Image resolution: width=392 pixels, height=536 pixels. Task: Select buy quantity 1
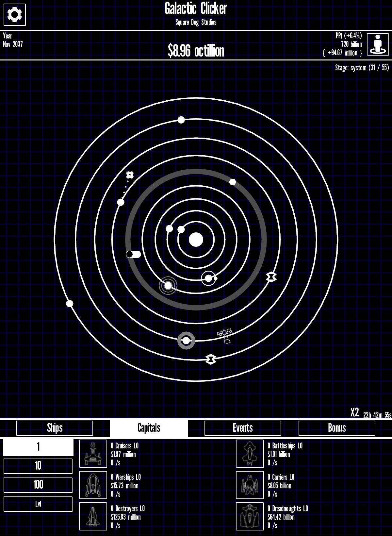pos(38,447)
